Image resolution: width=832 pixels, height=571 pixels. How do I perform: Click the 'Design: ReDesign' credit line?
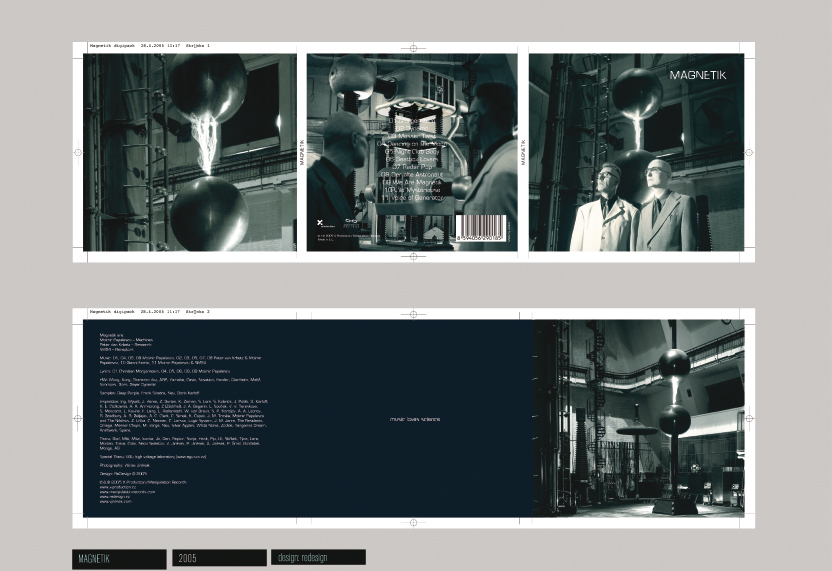tap(123, 473)
